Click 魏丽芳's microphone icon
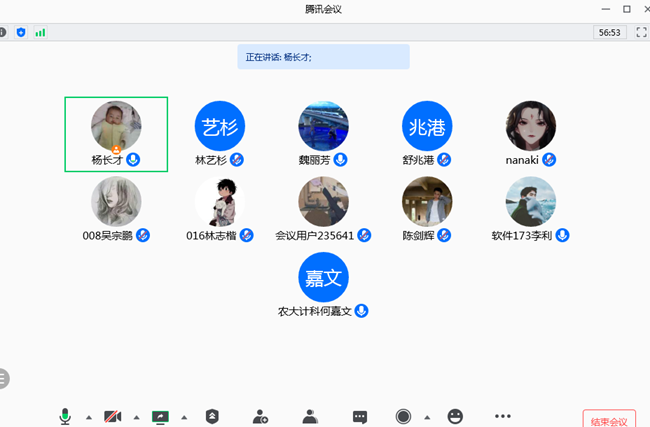Screen dimensions: 650x427 (340, 160)
